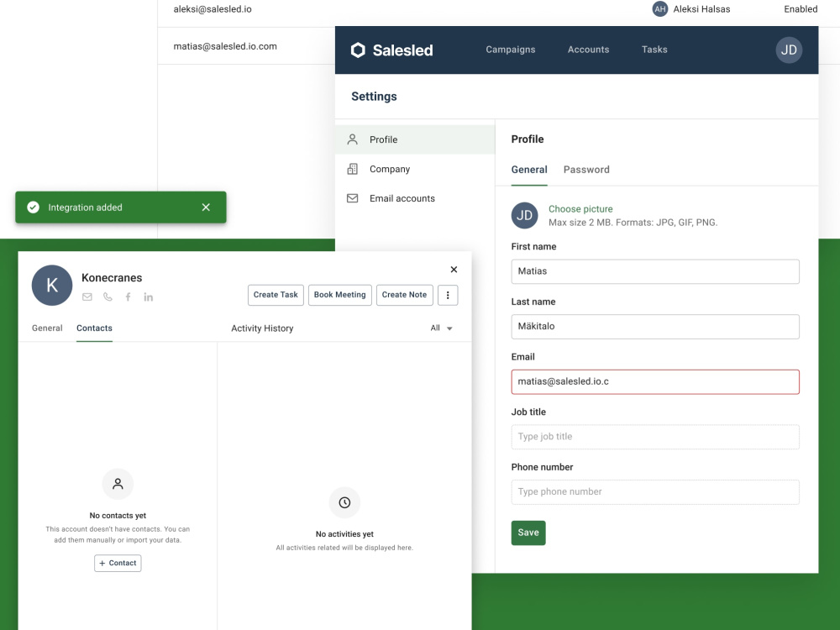Click the Enabled status text
The image size is (840, 630).
(x=801, y=9)
